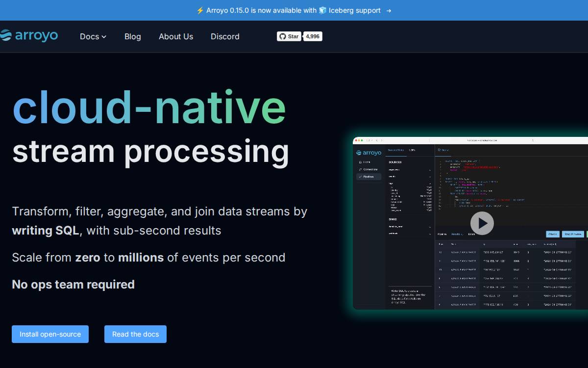Open the 4,996 stargazers count

(313, 36)
